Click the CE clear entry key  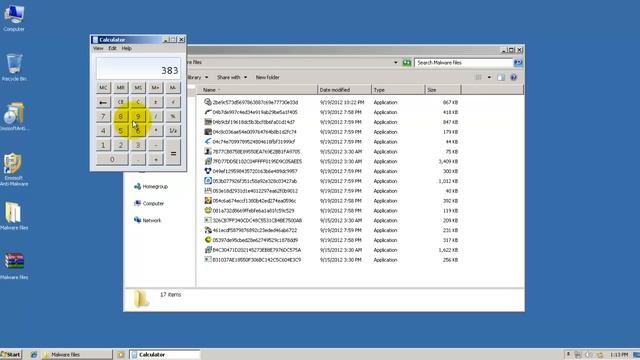[121, 102]
